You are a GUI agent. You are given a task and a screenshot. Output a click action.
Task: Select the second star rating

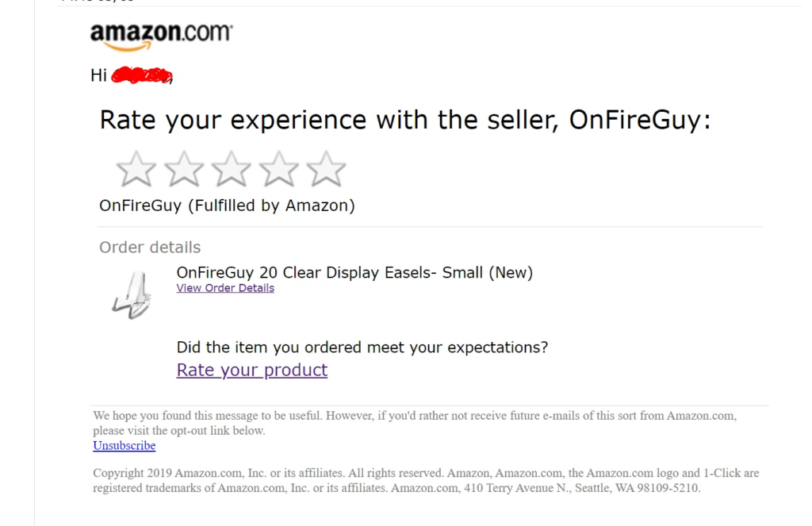(183, 168)
